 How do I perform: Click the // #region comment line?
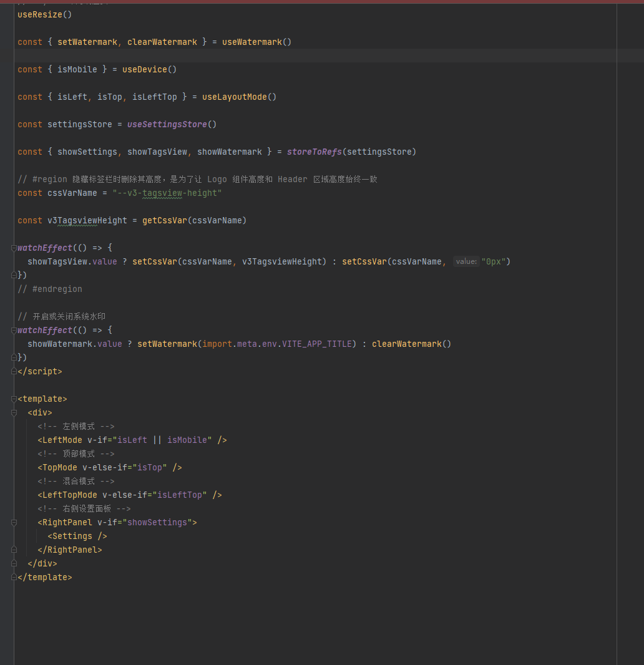pyautogui.click(x=197, y=180)
